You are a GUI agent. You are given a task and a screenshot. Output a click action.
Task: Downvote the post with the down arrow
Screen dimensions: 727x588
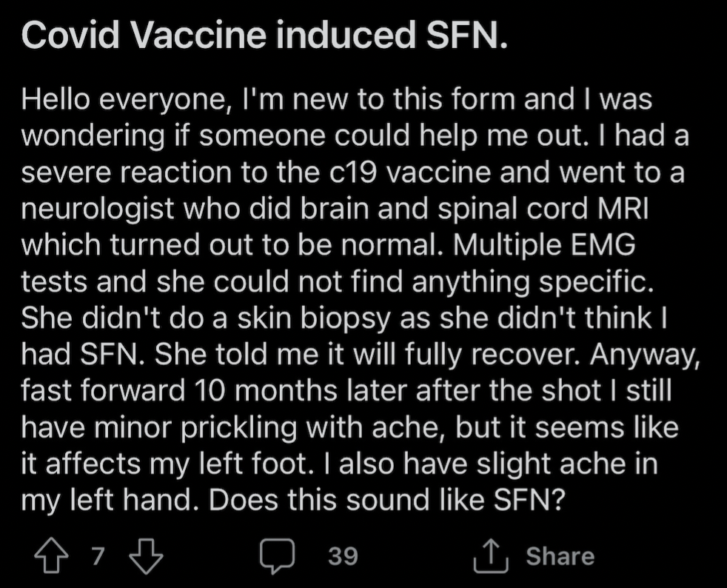point(146,556)
